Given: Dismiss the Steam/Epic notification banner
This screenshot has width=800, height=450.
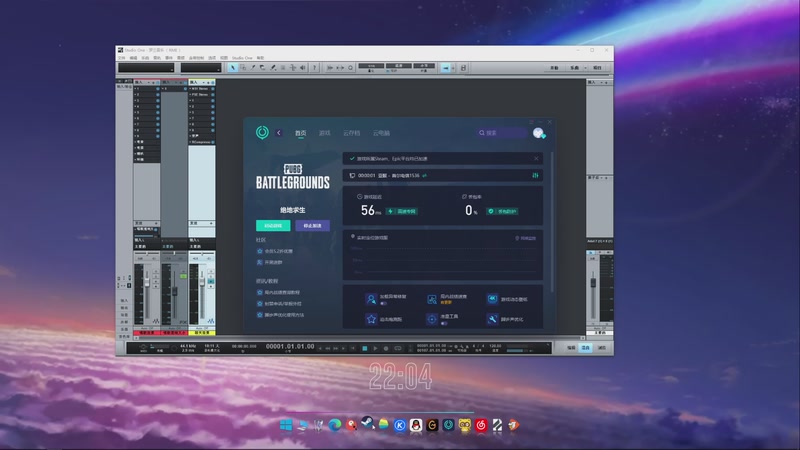Looking at the screenshot, I should coord(536,159).
